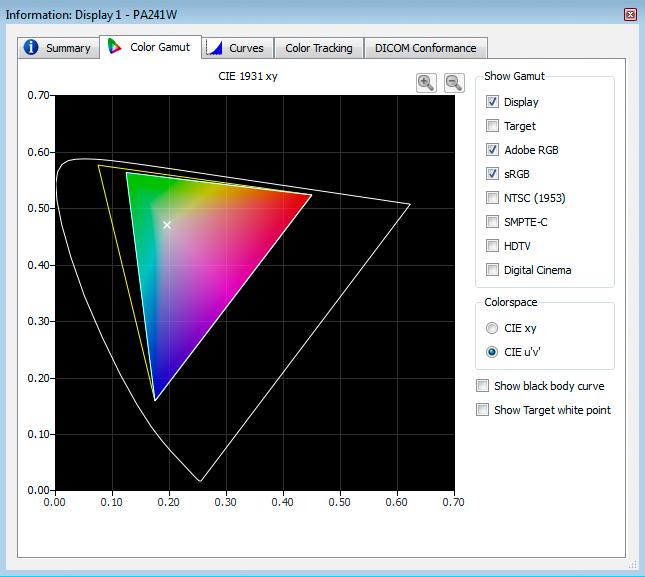This screenshot has height=577, width=645.
Task: Enable the NTSC (1953) gamut
Action: pos(492,197)
